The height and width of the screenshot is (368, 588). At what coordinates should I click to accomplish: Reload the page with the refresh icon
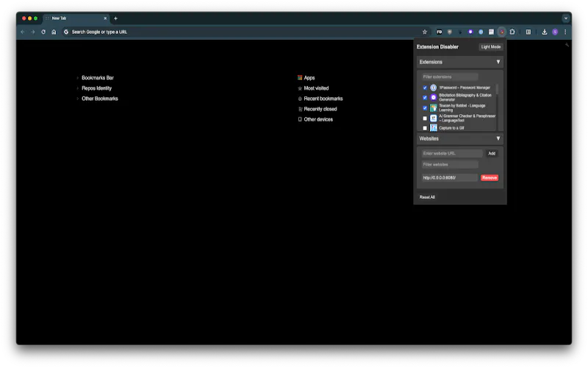[x=43, y=32]
